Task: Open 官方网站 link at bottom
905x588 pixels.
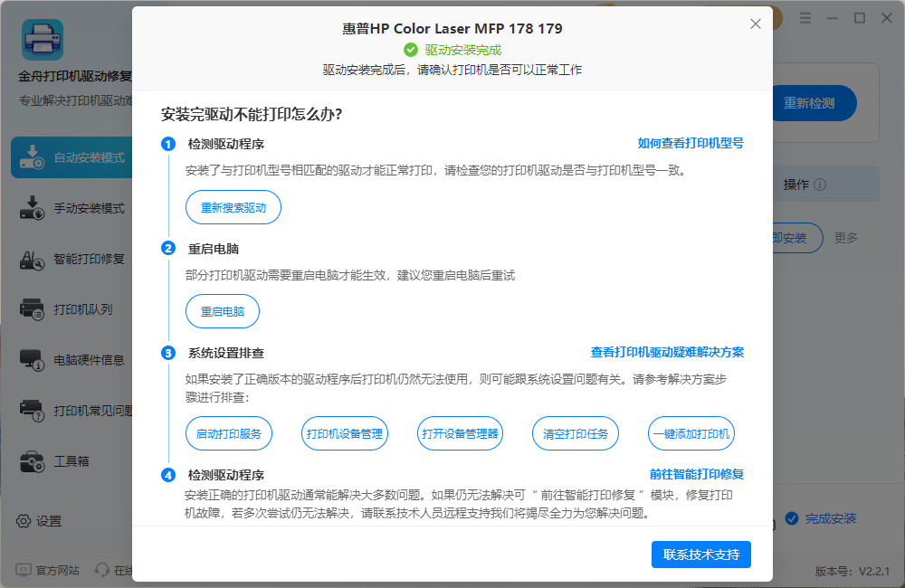Action: pyautogui.click(x=47, y=570)
